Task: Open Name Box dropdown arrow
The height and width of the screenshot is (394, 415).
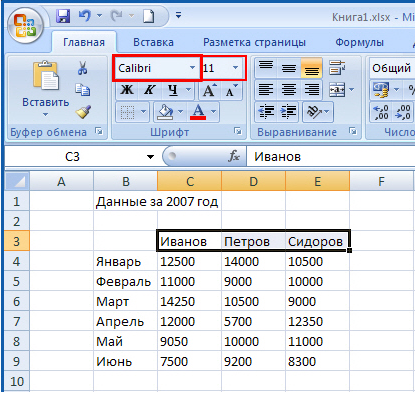Action: [x=150, y=157]
